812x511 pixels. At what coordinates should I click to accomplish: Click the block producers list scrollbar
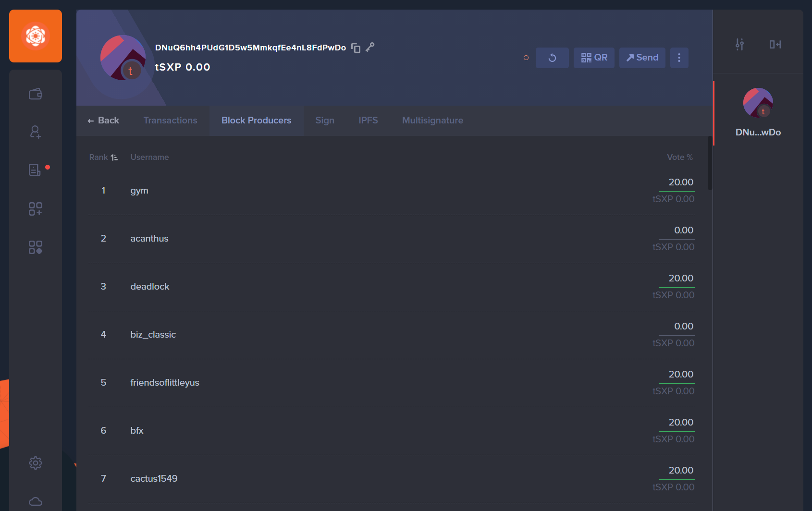point(710,163)
